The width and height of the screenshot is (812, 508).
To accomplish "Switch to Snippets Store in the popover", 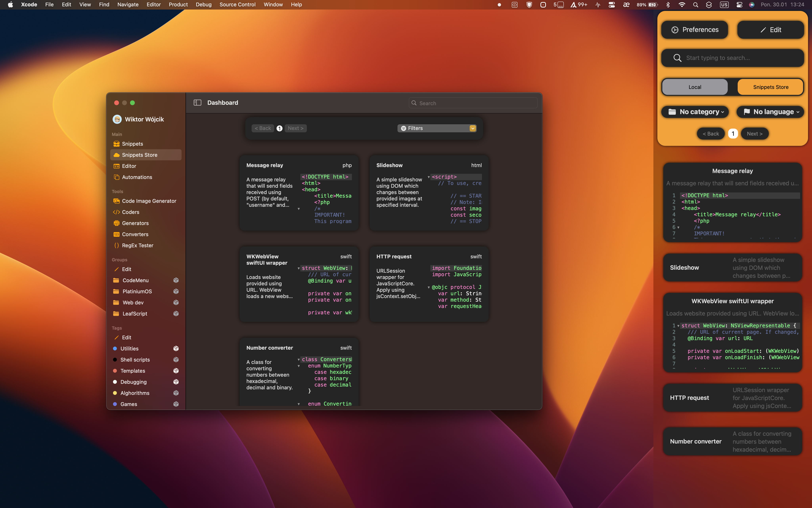I will pyautogui.click(x=770, y=87).
